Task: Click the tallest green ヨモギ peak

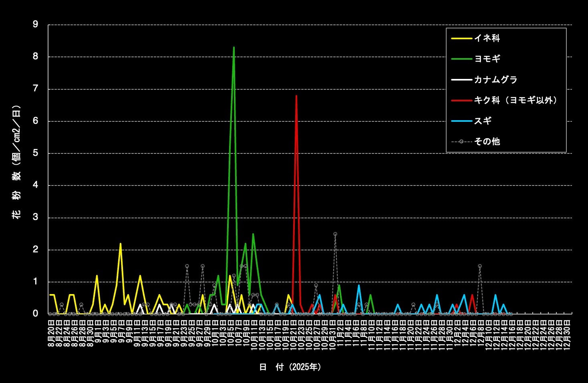Action: point(234,48)
